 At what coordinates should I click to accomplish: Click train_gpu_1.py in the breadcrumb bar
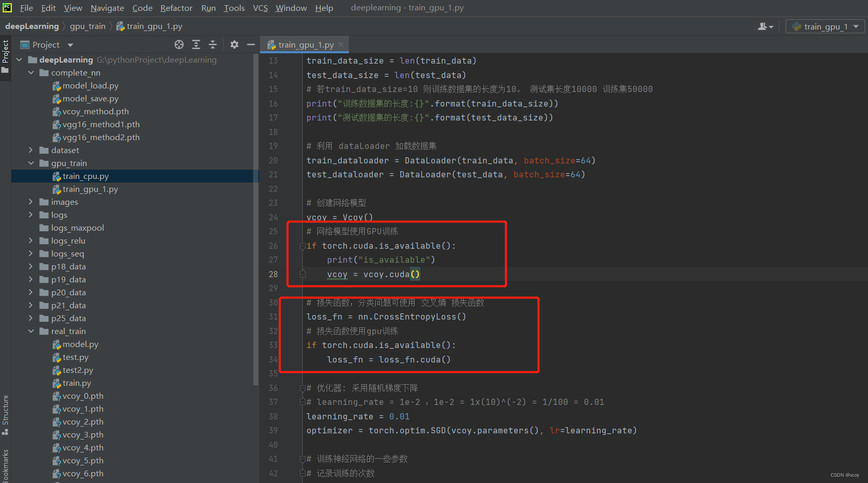pyautogui.click(x=149, y=26)
